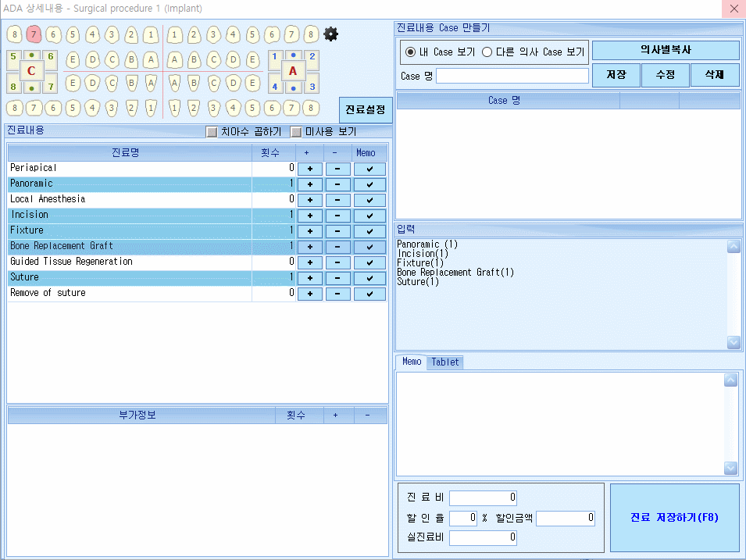The image size is (746, 560).
Task: Click the 실진료비 field
Action: (x=483, y=537)
